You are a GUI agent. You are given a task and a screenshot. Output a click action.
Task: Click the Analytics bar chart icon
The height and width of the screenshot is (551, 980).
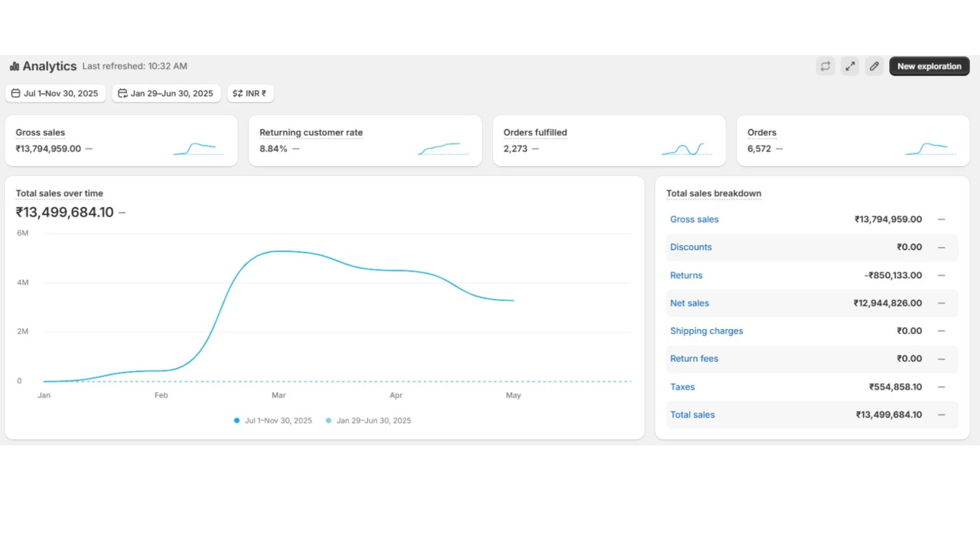14,66
